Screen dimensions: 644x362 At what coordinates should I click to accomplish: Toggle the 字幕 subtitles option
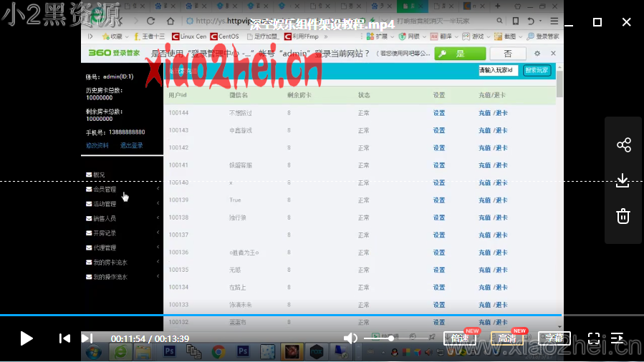click(x=554, y=338)
